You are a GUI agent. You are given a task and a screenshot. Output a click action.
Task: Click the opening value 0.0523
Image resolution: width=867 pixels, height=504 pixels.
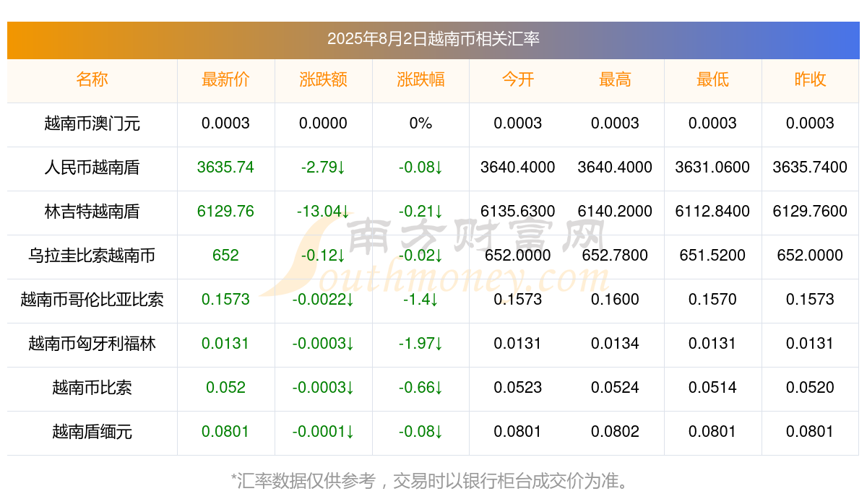click(518, 388)
